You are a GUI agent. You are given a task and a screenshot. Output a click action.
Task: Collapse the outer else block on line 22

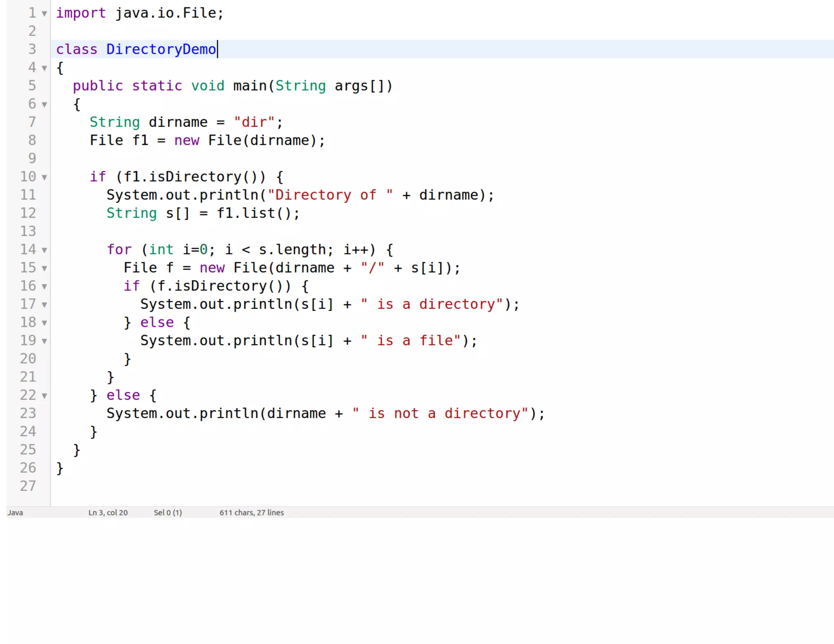click(x=44, y=396)
